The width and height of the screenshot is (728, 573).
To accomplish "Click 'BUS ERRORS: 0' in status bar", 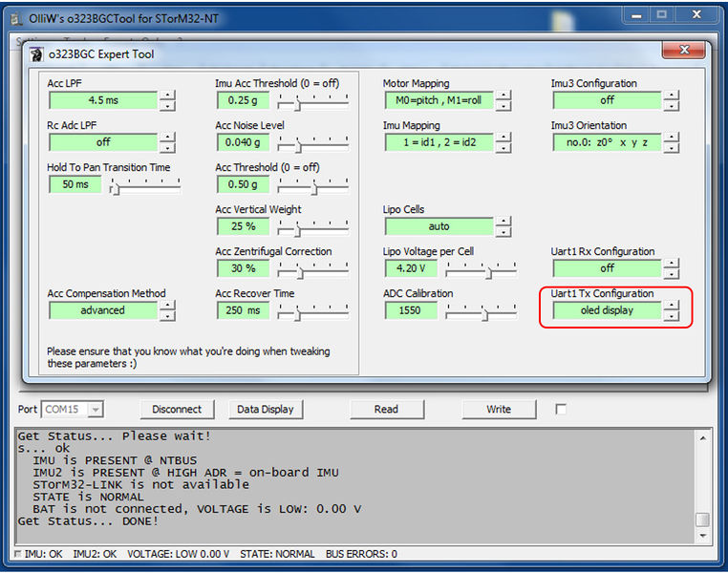I will coord(362,554).
